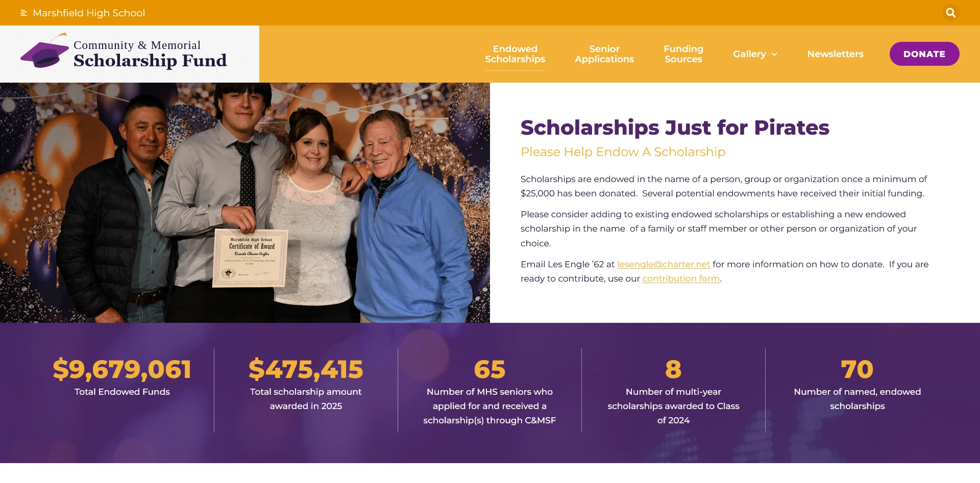The width and height of the screenshot is (980, 483).
Task: Click the 65 MHS seniors statistic
Action: pyautogui.click(x=489, y=369)
